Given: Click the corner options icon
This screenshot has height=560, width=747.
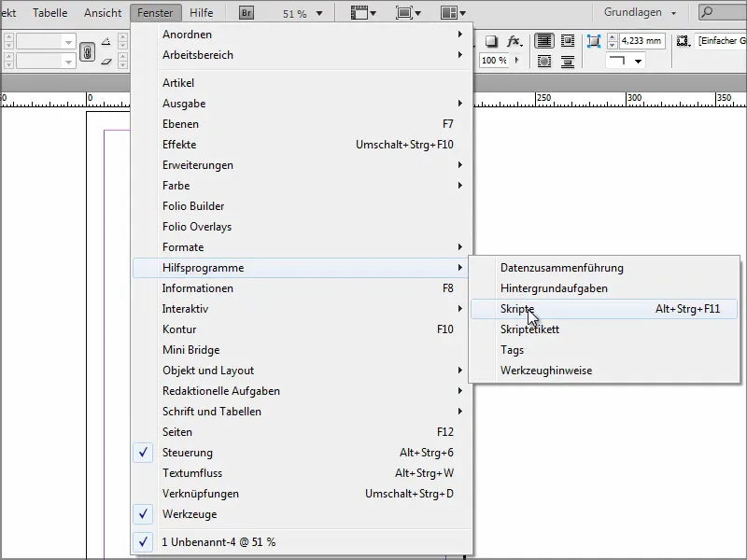Looking at the screenshot, I should click(x=594, y=41).
